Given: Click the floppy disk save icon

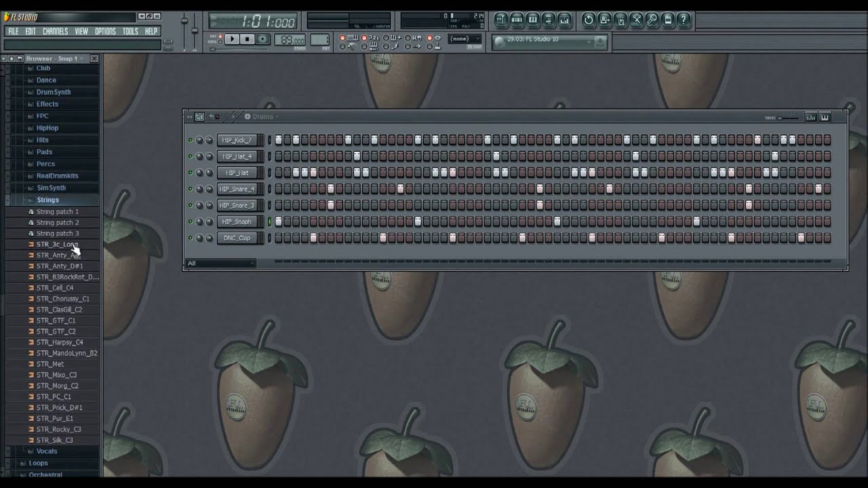Looking at the screenshot, I should point(605,20).
